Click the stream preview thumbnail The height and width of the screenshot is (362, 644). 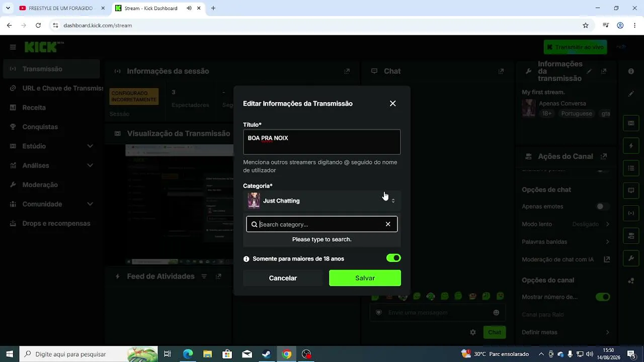pyautogui.click(x=179, y=204)
